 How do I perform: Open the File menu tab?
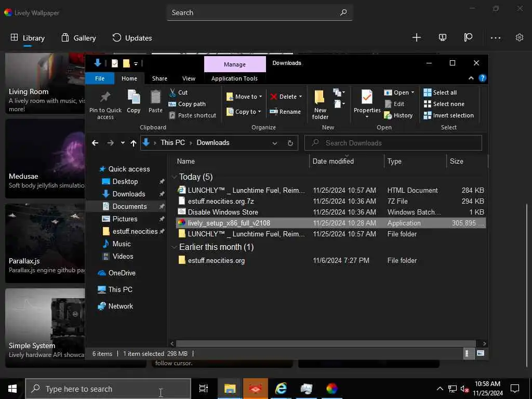click(x=100, y=78)
